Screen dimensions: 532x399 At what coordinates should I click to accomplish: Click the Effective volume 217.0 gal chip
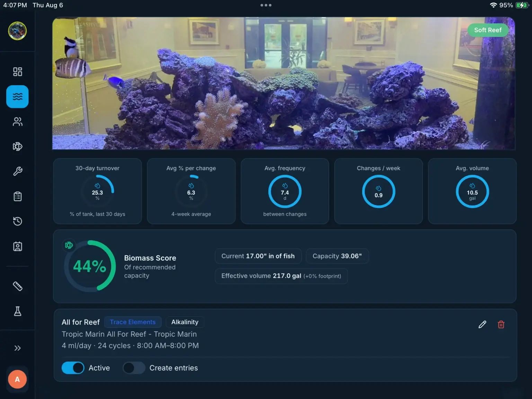pos(281,276)
